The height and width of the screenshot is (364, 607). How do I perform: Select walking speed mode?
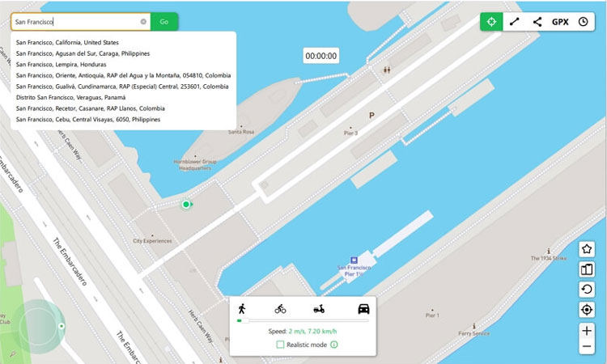click(242, 309)
